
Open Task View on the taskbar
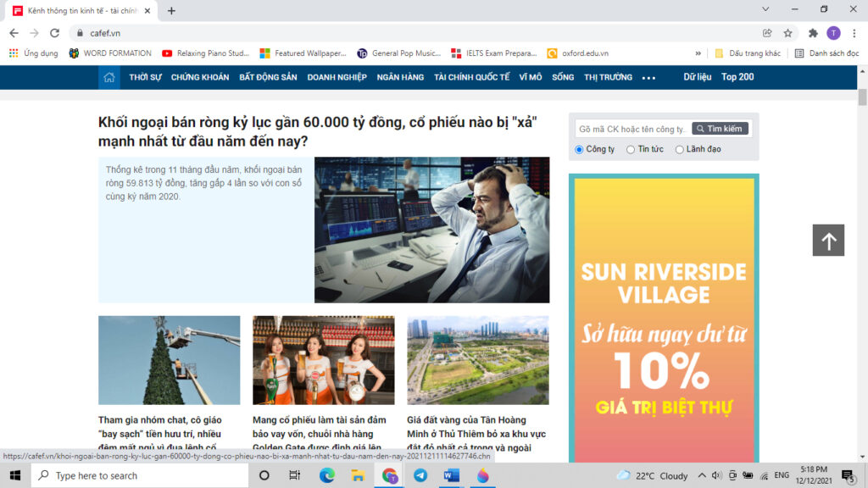click(294, 475)
